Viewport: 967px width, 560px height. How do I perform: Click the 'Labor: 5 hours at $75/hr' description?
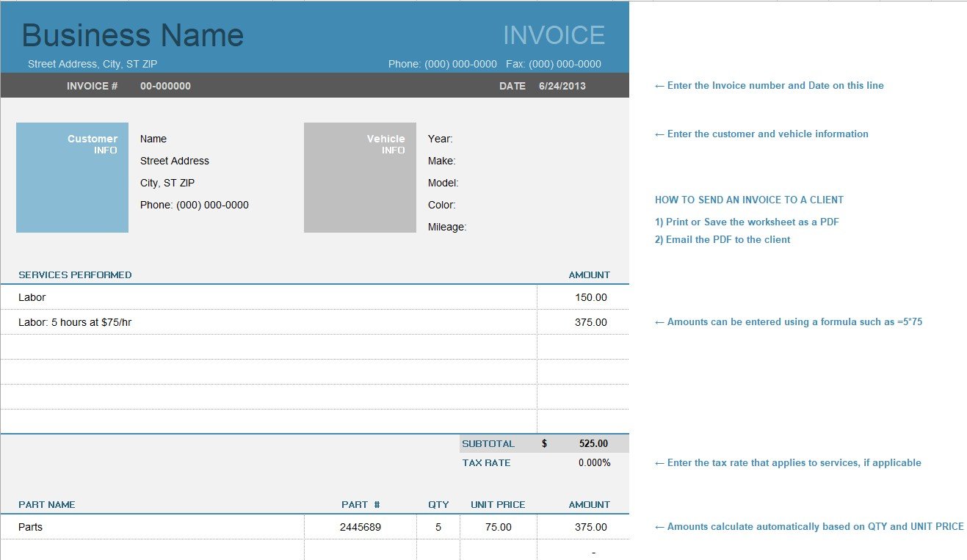[75, 322]
